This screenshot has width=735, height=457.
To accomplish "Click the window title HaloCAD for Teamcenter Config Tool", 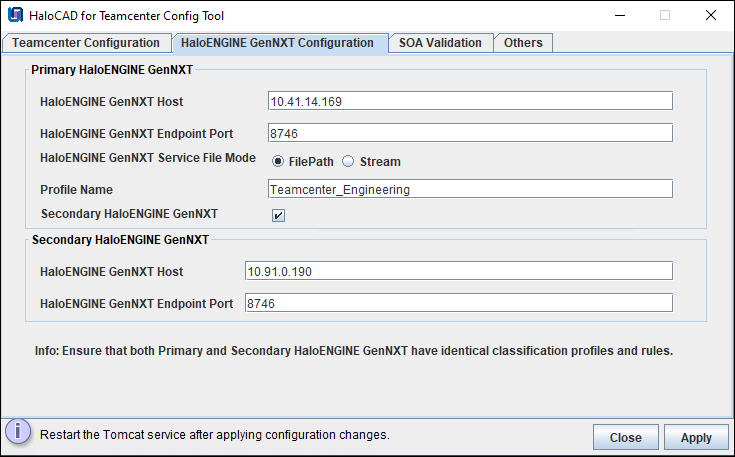I will (127, 15).
